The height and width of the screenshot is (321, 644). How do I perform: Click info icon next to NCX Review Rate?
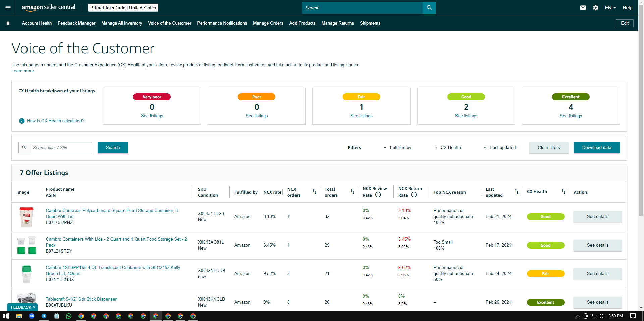(378, 195)
